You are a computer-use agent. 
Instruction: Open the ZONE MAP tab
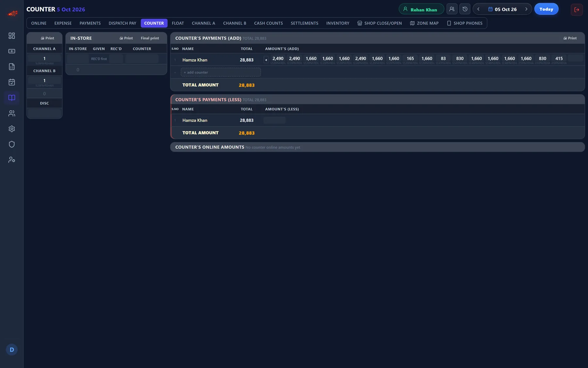click(424, 23)
